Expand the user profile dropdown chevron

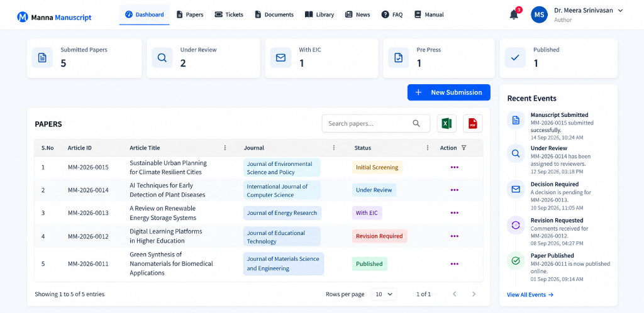620,11
